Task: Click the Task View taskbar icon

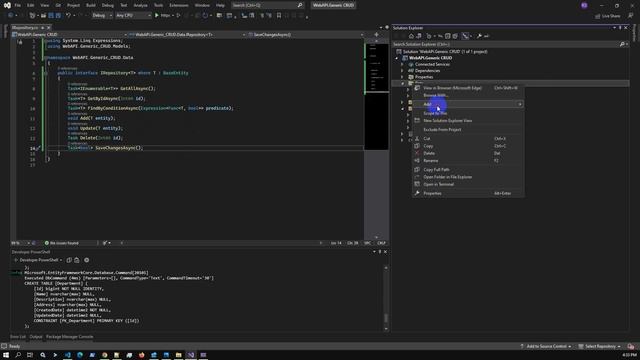Action: coord(30,355)
